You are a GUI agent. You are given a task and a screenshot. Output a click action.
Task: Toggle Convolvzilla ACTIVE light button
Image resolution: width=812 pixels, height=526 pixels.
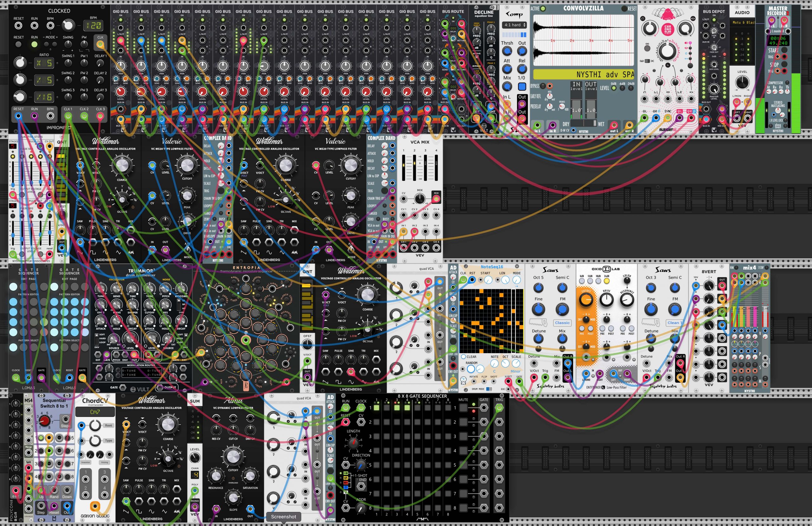point(543,9)
